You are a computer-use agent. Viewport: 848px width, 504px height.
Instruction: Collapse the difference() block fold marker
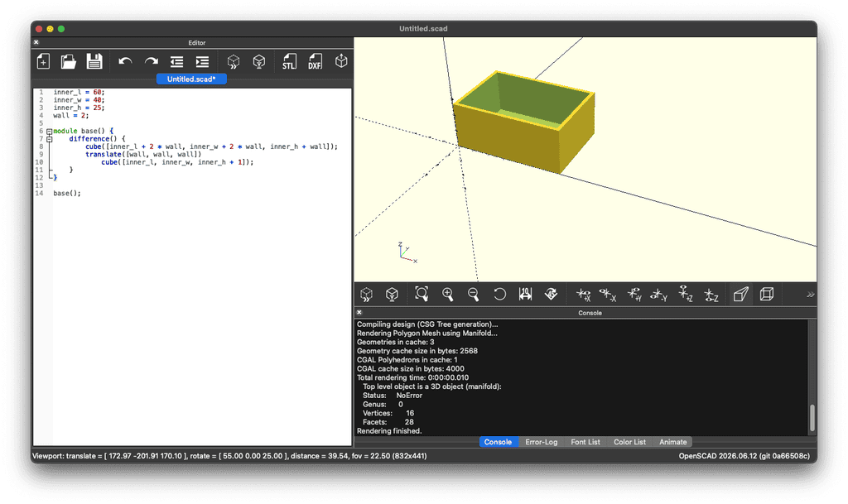[x=49, y=139]
